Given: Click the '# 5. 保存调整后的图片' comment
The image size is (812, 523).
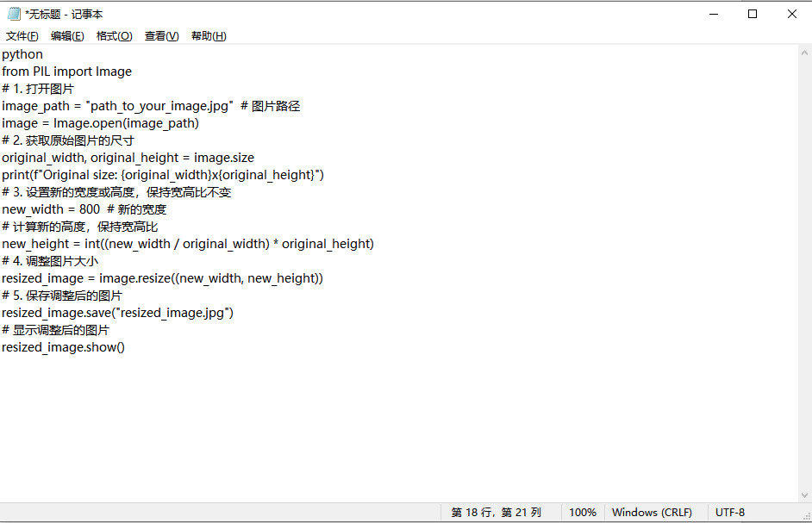Looking at the screenshot, I should tap(61, 296).
